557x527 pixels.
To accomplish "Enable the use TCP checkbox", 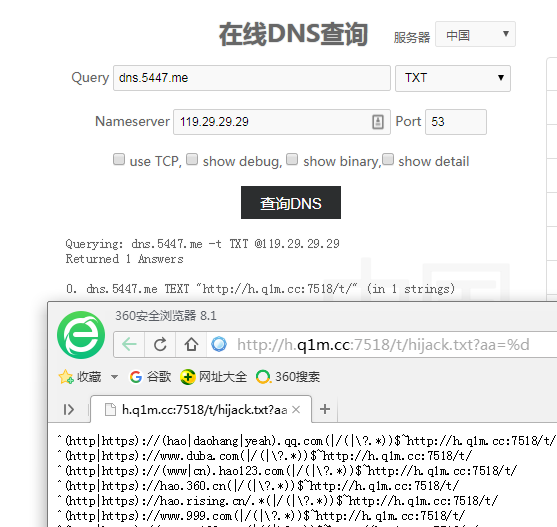I will pos(119,159).
